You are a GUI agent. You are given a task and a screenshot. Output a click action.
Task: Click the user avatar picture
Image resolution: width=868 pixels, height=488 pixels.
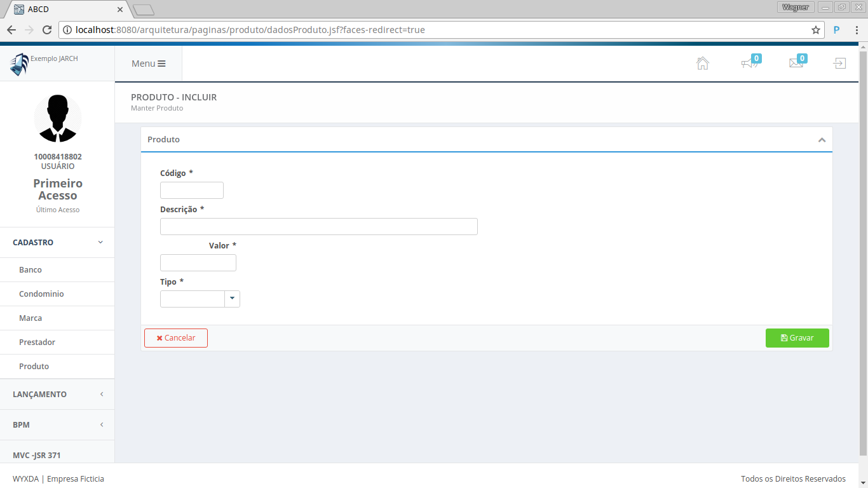coord(57,118)
